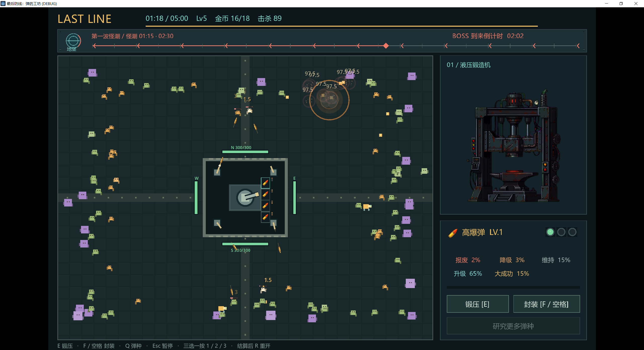Click the BOSS 到来倒计时 02:02 countdown
The width and height of the screenshot is (644, 350).
(x=488, y=36)
